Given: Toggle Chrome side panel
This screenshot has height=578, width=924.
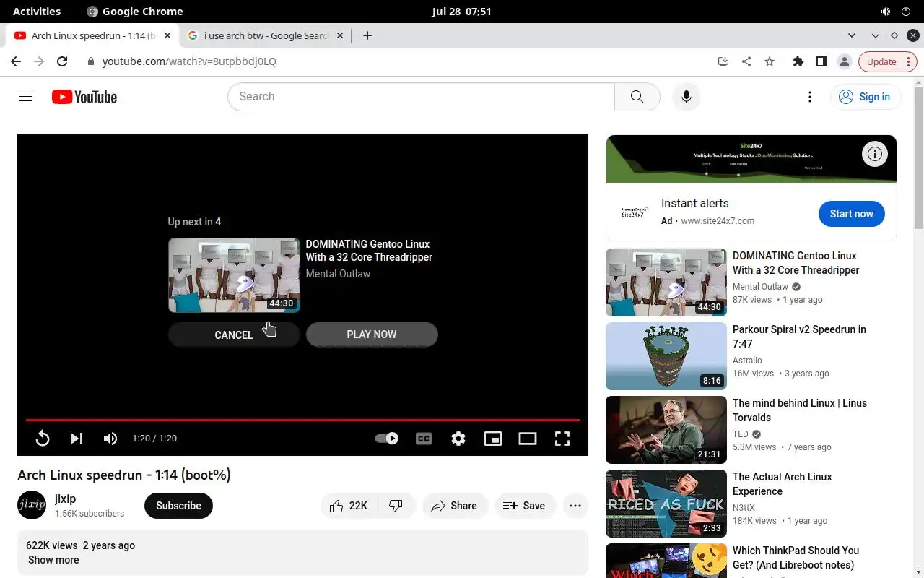Looking at the screenshot, I should point(821,61).
